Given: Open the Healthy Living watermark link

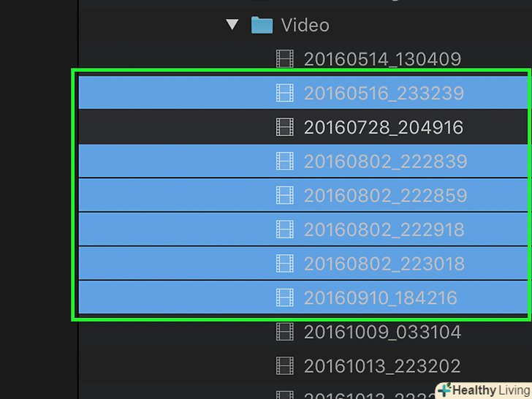Looking at the screenshot, I should click(484, 390).
